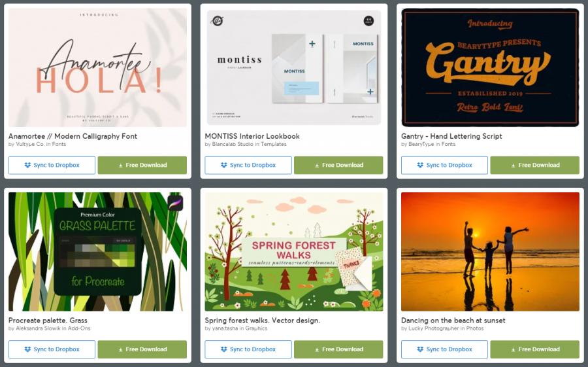Free Download the MONTISS Interior Lookbook

pos(338,166)
